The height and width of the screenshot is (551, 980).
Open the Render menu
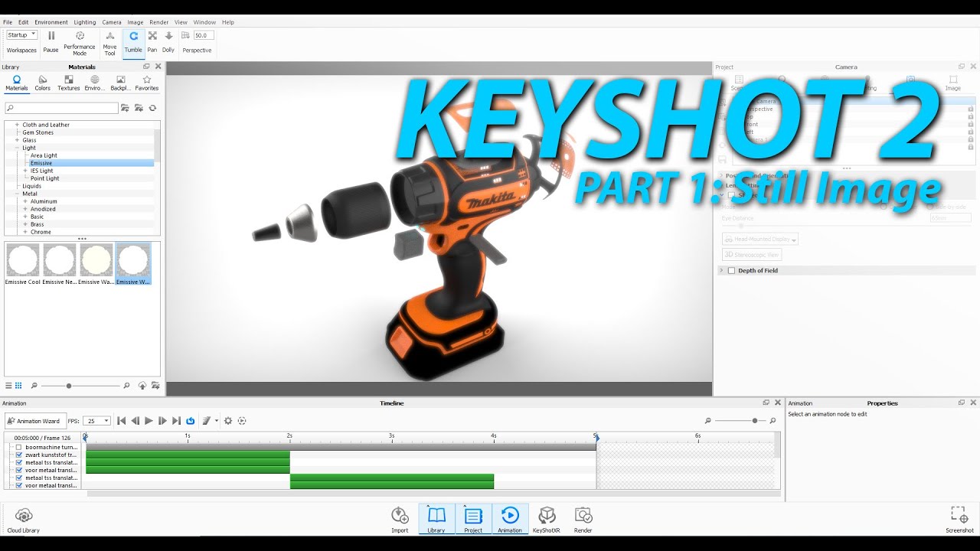pos(159,22)
